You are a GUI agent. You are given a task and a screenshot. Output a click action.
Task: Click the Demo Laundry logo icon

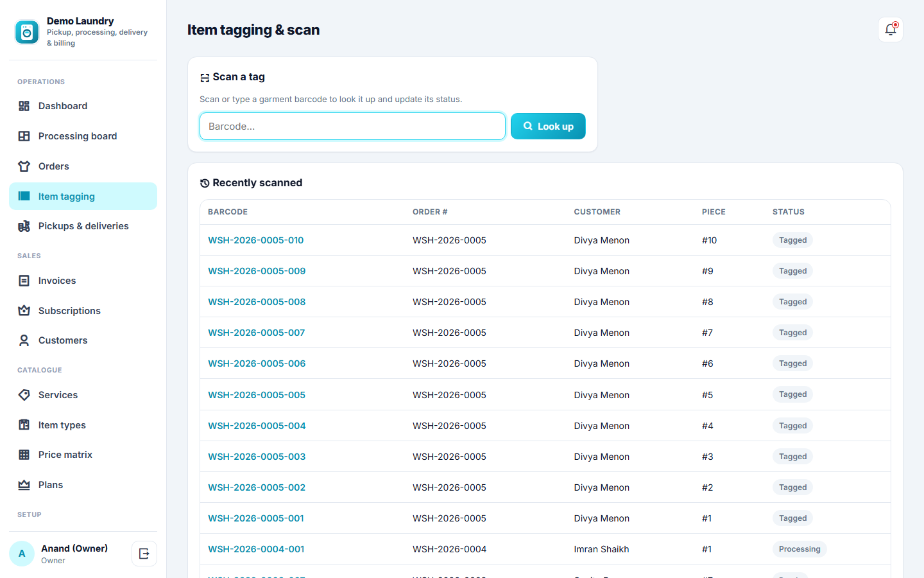click(x=27, y=32)
